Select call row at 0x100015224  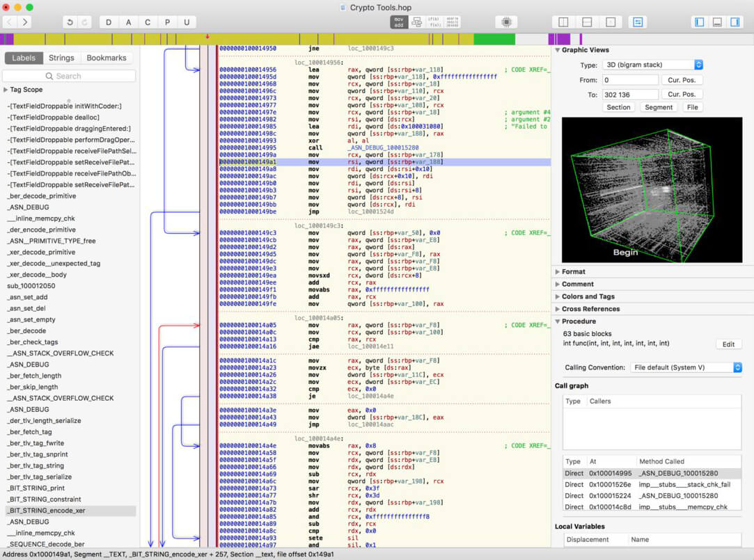coord(652,495)
